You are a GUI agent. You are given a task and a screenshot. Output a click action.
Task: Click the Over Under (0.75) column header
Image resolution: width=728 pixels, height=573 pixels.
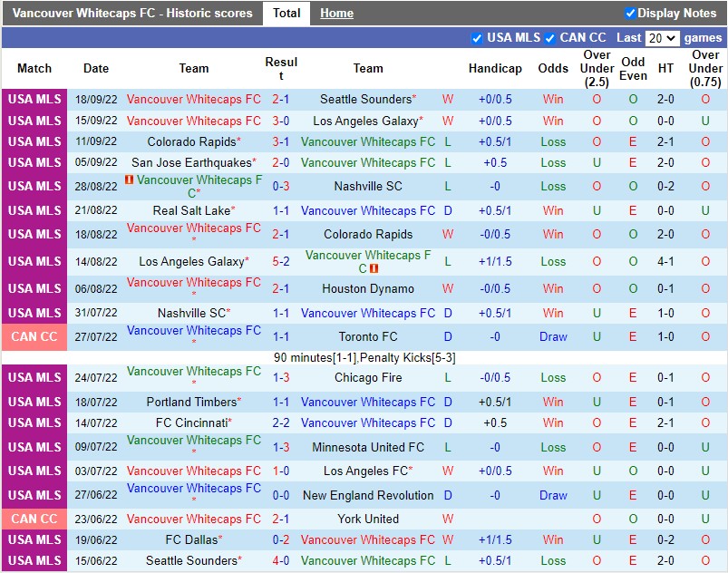click(705, 68)
